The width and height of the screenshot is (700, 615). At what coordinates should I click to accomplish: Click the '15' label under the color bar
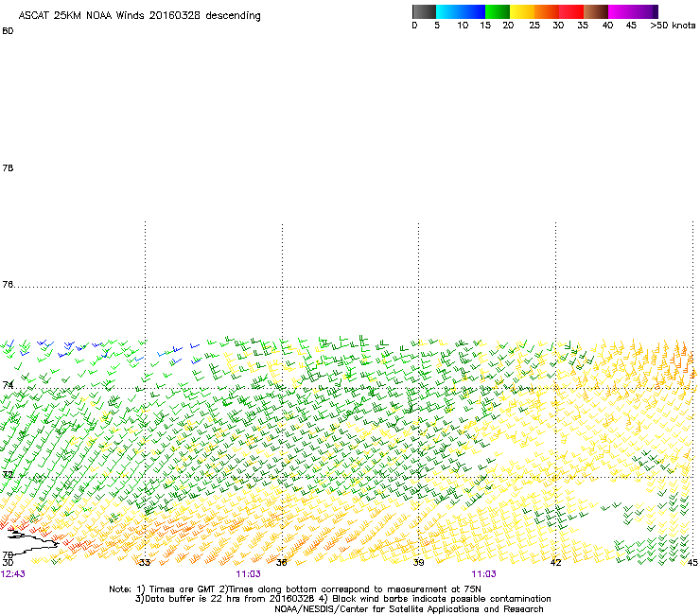485,26
